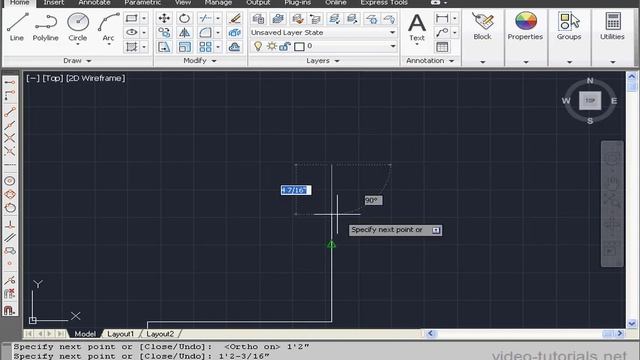
Task: Select the Line draw tool
Action: [x=17, y=27]
